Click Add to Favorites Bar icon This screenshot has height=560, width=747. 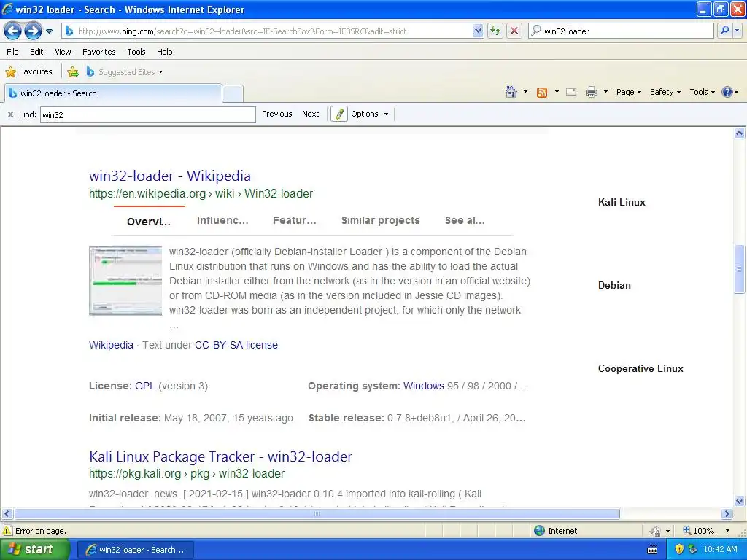[73, 72]
